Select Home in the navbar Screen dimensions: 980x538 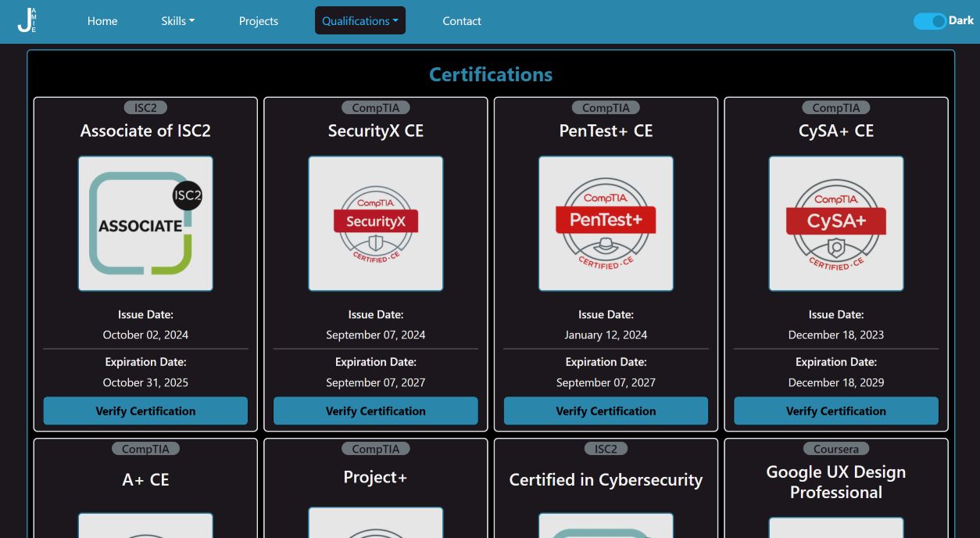(x=102, y=21)
